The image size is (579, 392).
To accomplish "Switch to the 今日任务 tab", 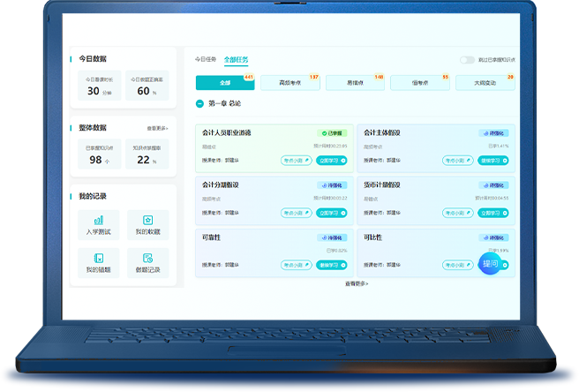I will coord(205,60).
